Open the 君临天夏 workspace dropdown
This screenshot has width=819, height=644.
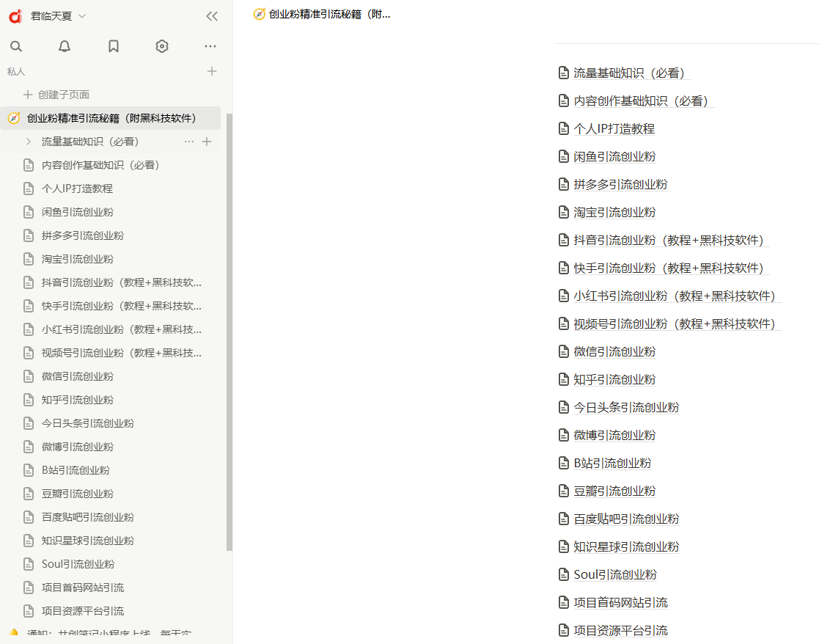[x=57, y=16]
